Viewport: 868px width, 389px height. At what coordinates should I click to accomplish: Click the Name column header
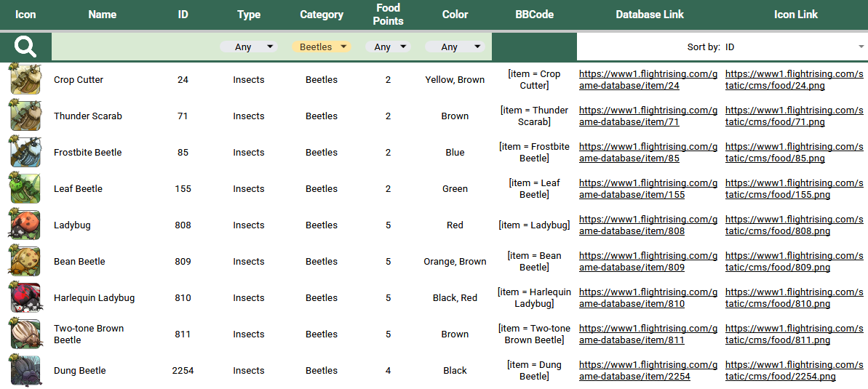pos(103,15)
